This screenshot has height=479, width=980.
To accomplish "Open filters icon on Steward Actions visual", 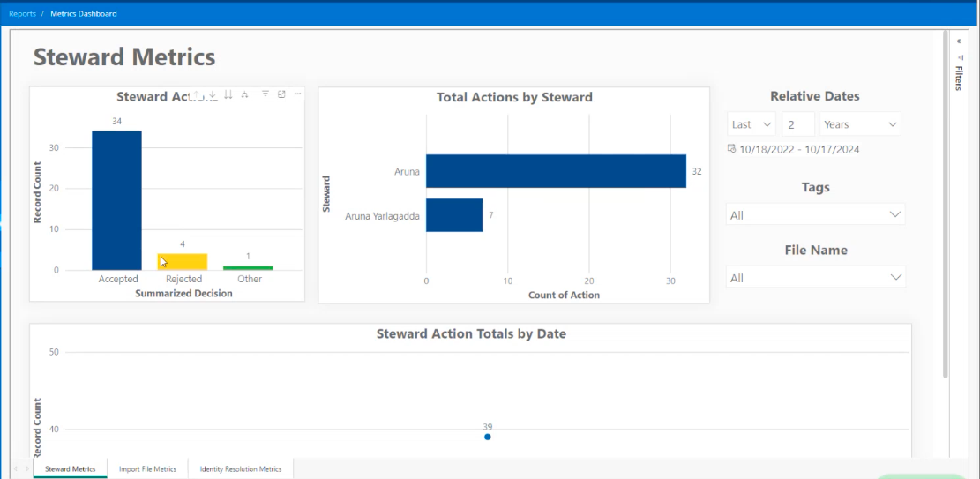I will [265, 94].
